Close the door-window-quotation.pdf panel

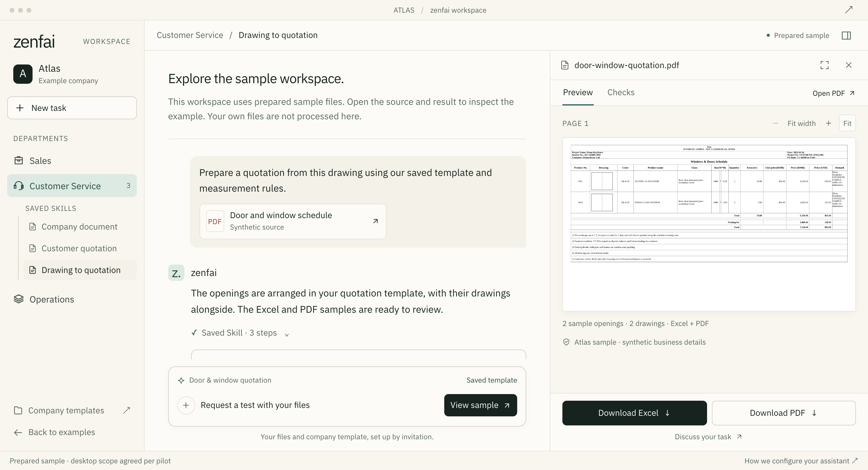(x=848, y=65)
